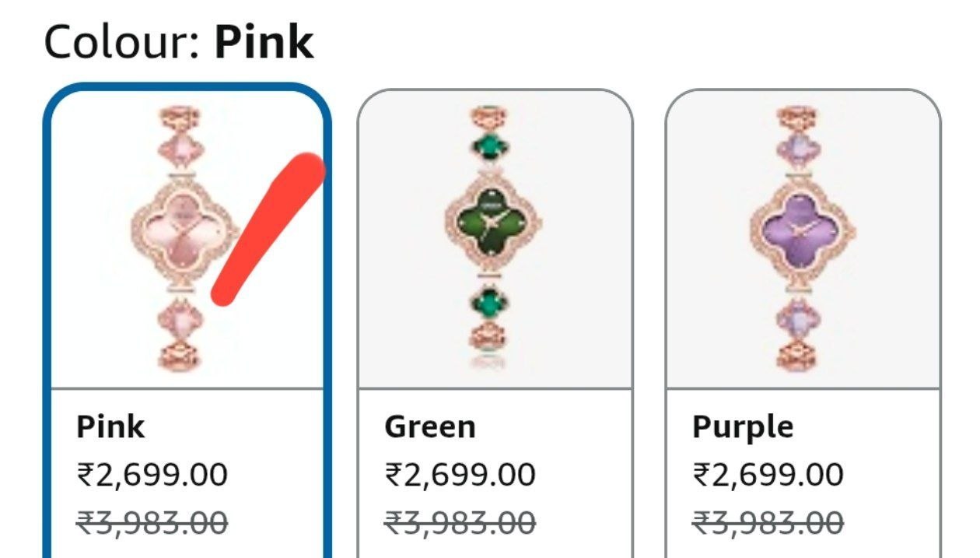Select the Pink watch product image

coord(185,238)
